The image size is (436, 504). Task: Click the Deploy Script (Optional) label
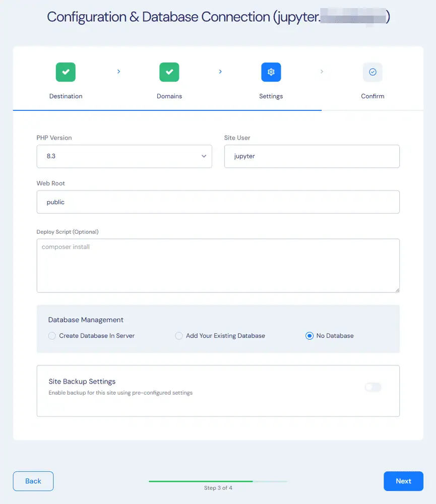coord(68,232)
